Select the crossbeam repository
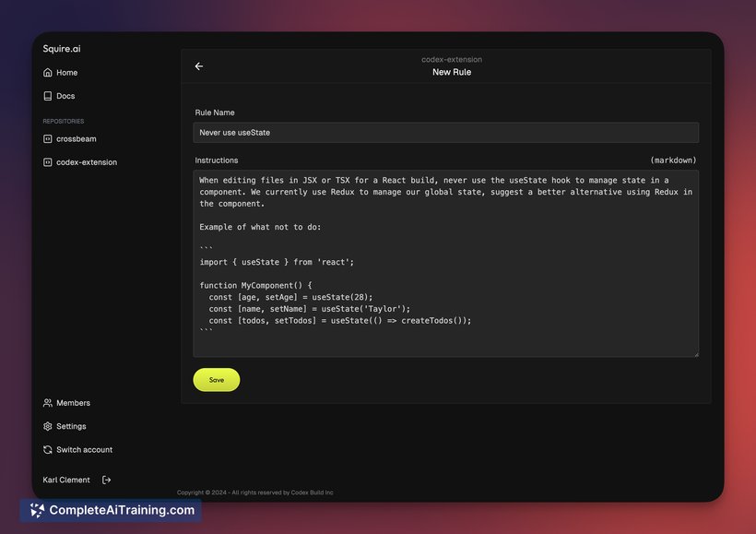This screenshot has height=534, width=756. (69, 139)
